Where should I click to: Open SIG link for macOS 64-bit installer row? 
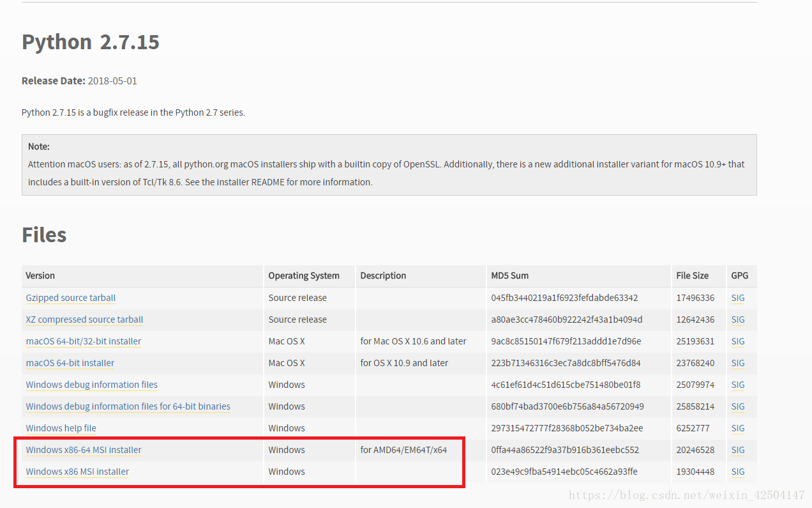[738, 363]
